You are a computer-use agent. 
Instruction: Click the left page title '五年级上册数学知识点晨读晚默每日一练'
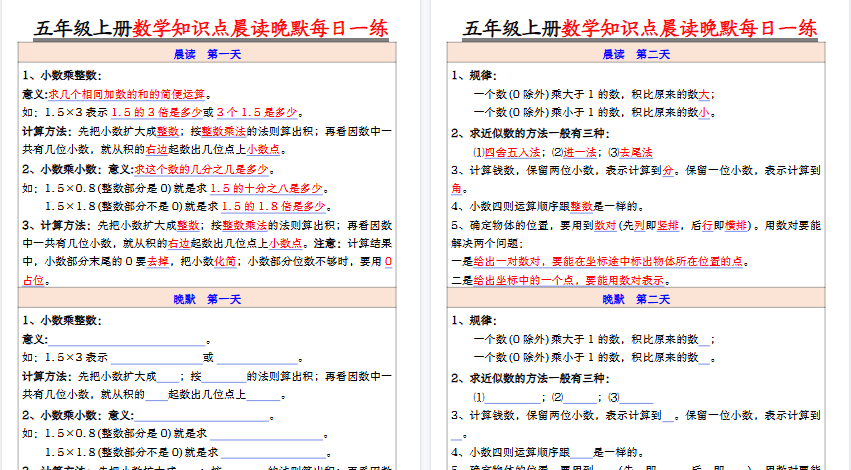[211, 28]
